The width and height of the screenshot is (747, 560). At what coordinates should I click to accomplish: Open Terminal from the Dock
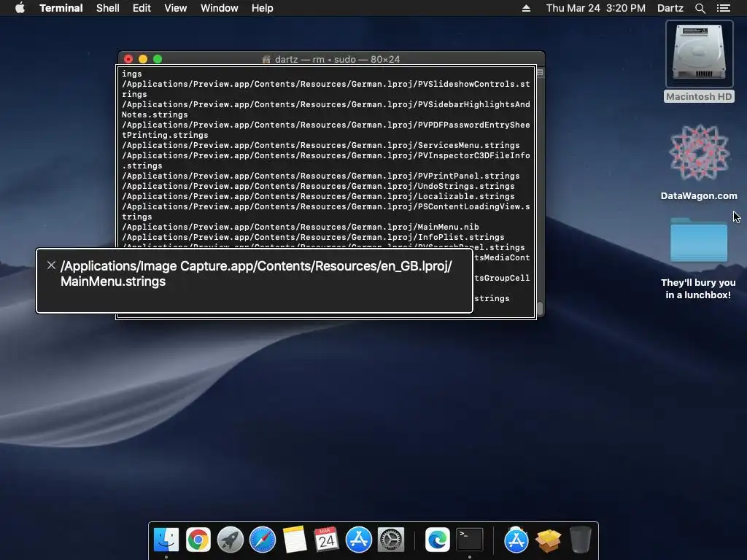(470, 540)
